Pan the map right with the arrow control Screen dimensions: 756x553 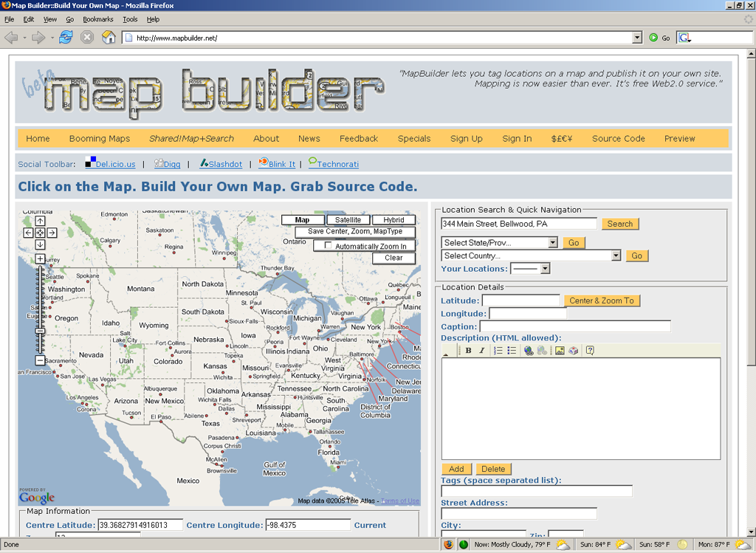tap(52, 233)
